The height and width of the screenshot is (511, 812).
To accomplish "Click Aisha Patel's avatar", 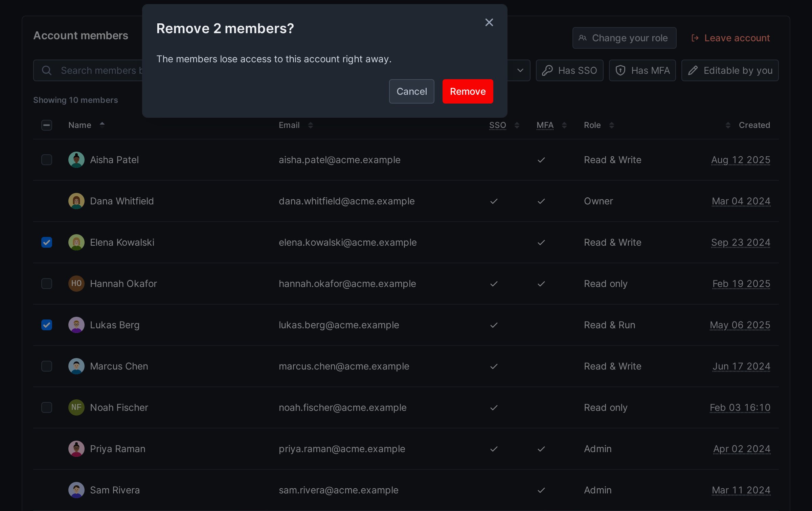I will 76,160.
